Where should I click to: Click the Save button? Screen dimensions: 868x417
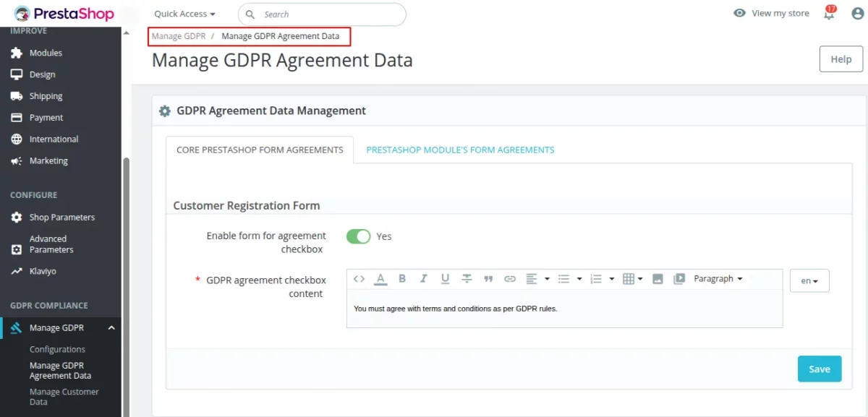[x=819, y=369]
